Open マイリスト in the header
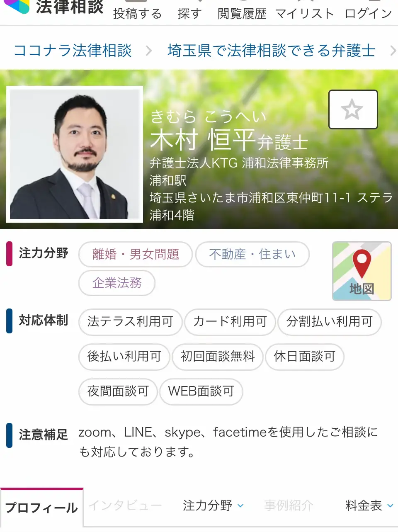The height and width of the screenshot is (532, 398). pyautogui.click(x=305, y=13)
